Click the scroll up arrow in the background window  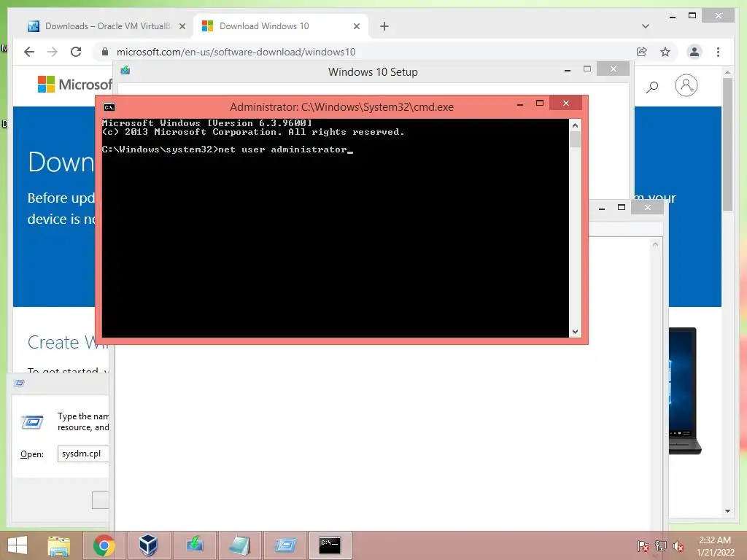click(x=656, y=244)
